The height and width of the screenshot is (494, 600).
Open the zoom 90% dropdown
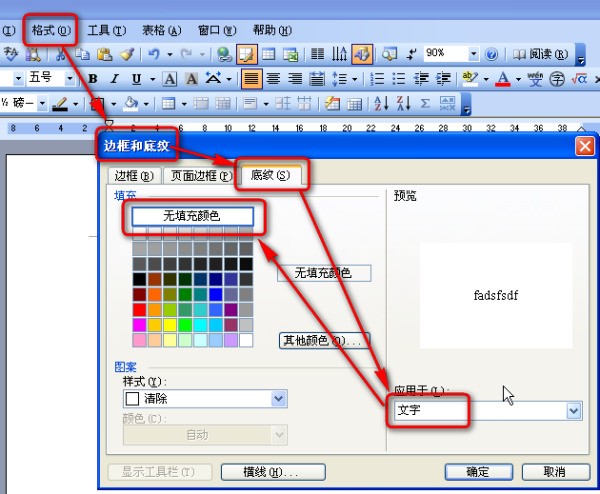(473, 54)
